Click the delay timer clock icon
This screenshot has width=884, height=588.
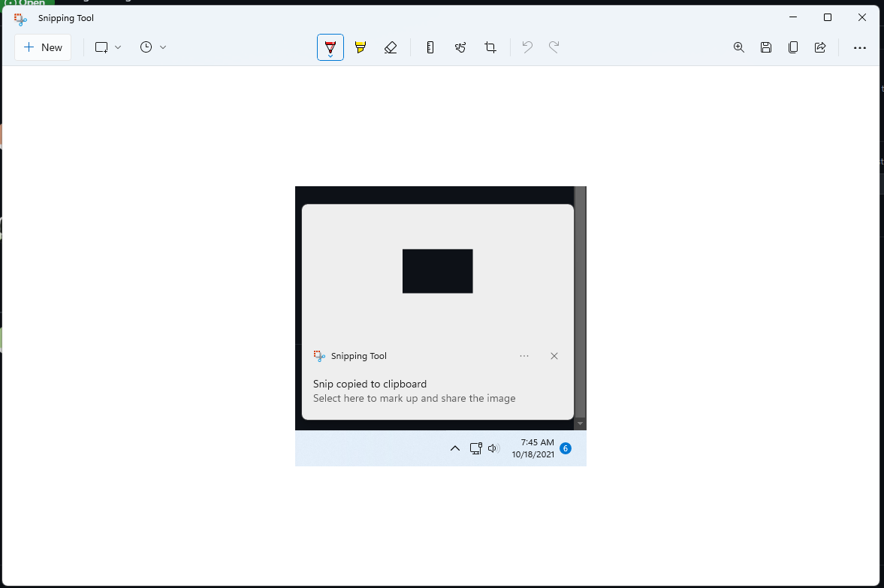(x=146, y=47)
